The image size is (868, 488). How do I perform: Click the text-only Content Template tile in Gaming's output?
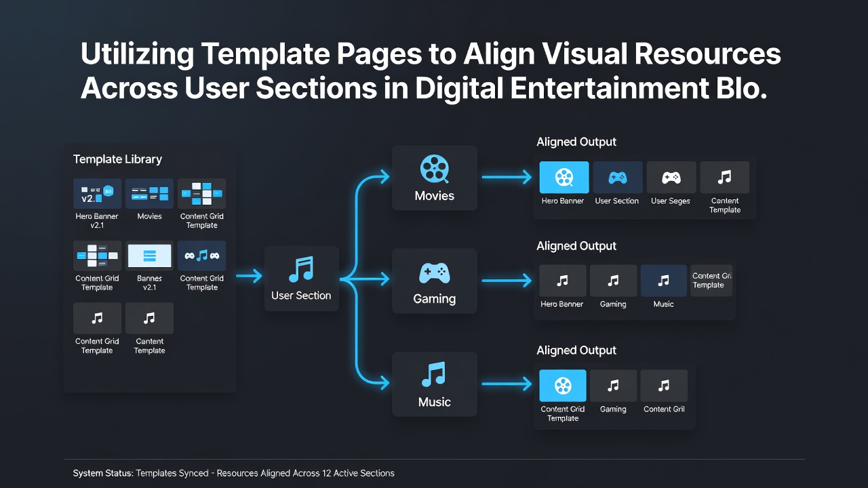[x=711, y=281]
